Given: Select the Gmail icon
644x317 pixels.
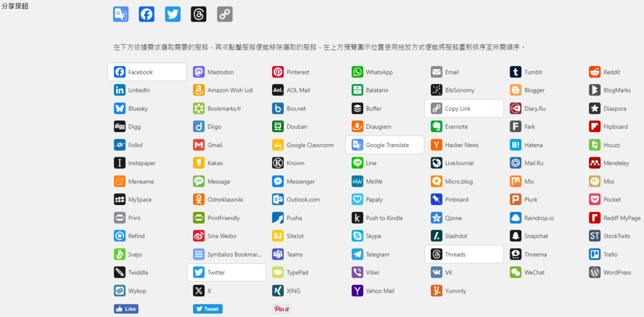Looking at the screenshot, I should click(x=199, y=145).
